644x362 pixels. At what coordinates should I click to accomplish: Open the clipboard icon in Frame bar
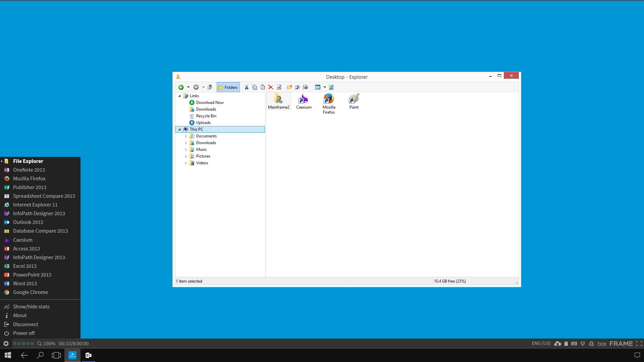566,344
